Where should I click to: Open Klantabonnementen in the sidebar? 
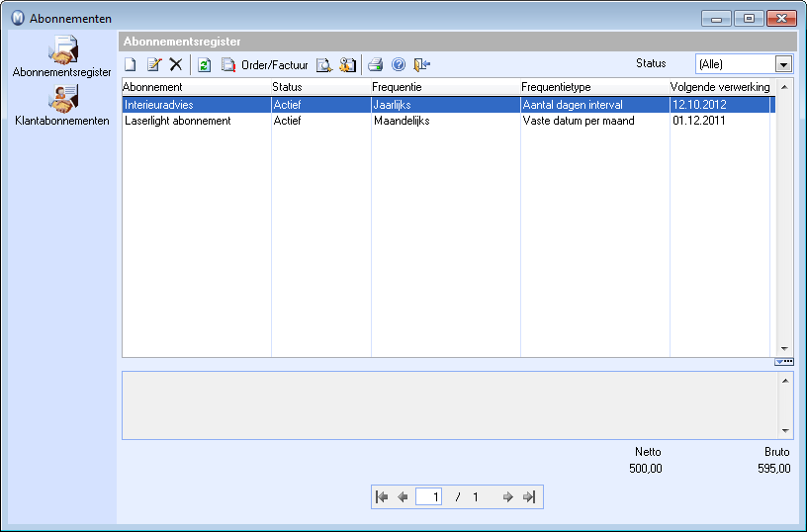(61, 106)
